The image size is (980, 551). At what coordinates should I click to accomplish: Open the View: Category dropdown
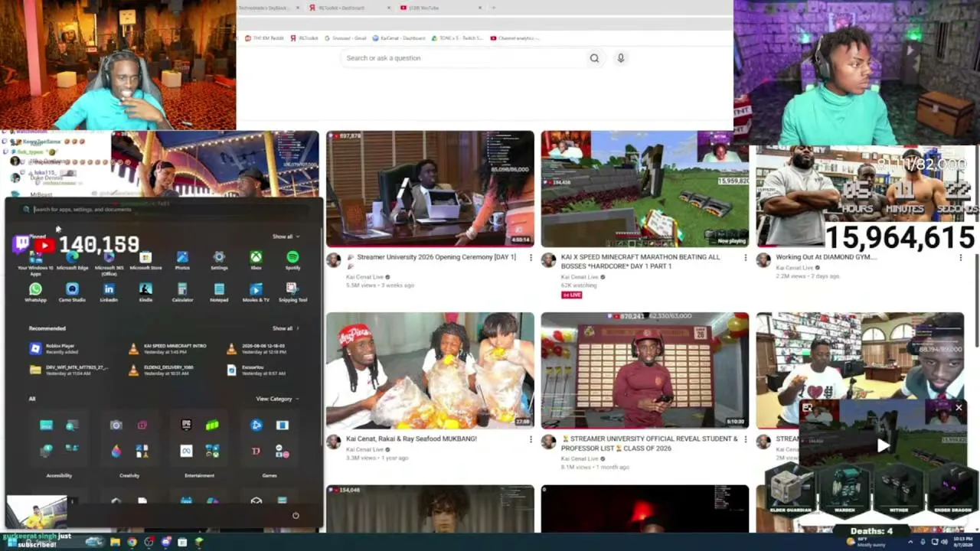(277, 399)
